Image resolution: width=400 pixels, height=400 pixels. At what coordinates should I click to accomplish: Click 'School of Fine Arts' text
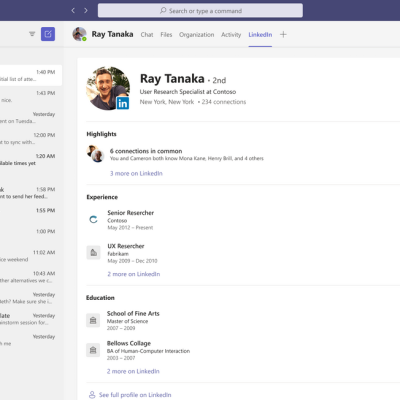click(x=133, y=313)
